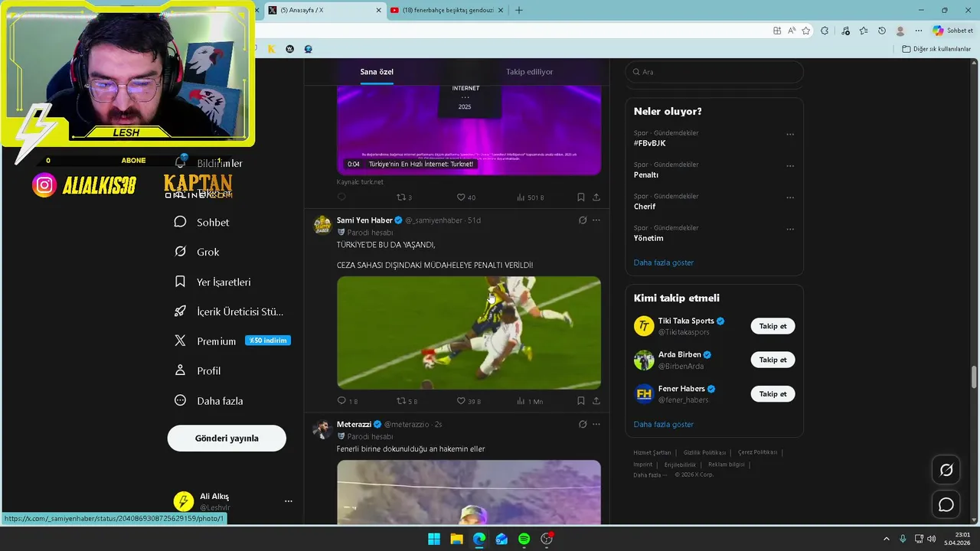Open the Turknet video 0:04 timestamp
This screenshot has width=980, height=551.
coord(353,164)
